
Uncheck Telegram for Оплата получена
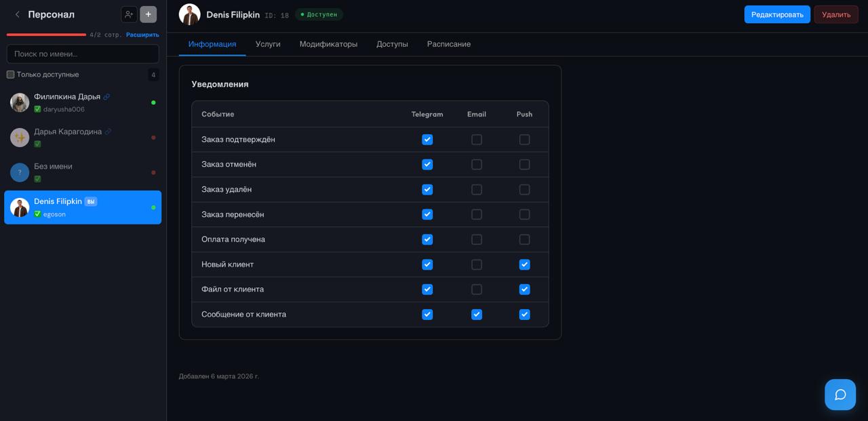point(427,239)
